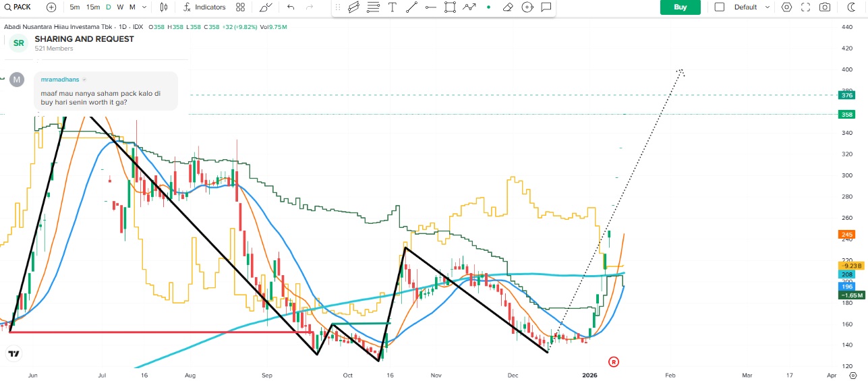Expand the timeframe dropdown arrow
Viewport: 868px width, 381px height.
tap(144, 7)
